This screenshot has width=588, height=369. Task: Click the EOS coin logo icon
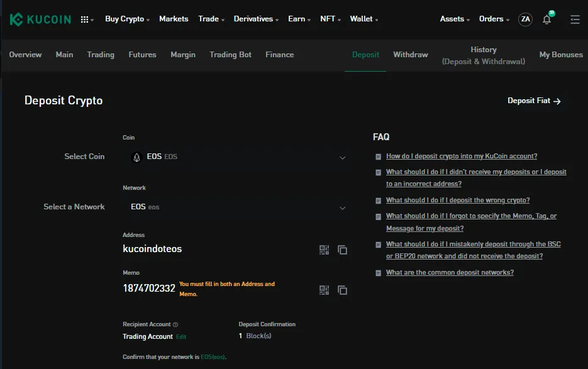(x=137, y=157)
